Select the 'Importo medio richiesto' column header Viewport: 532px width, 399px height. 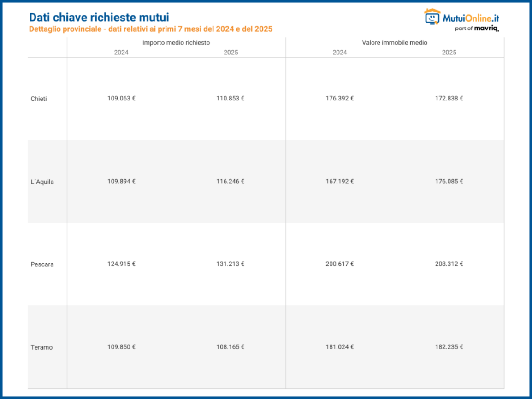pyautogui.click(x=176, y=42)
